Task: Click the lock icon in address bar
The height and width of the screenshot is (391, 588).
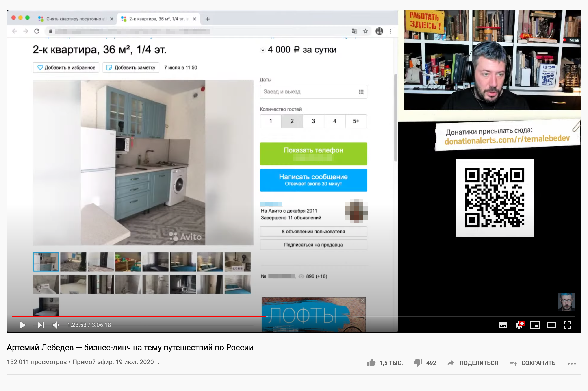Action: (x=51, y=31)
